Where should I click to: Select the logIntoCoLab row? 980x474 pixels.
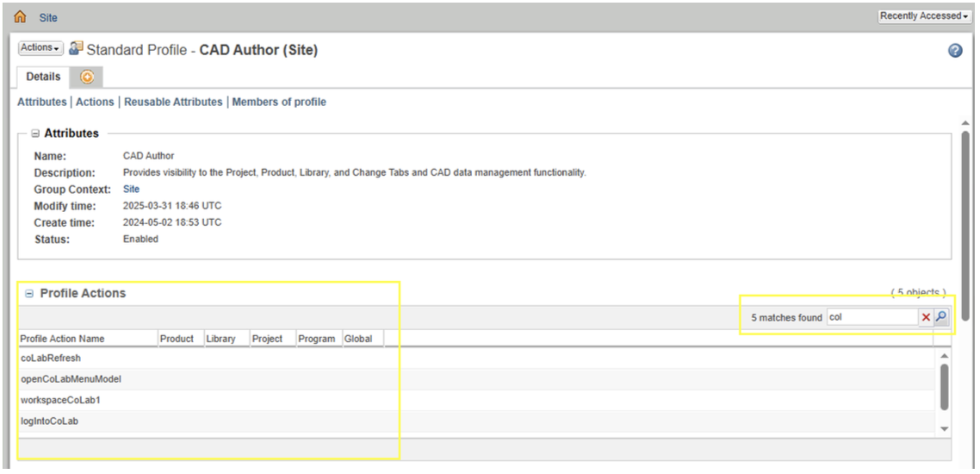tap(475, 421)
